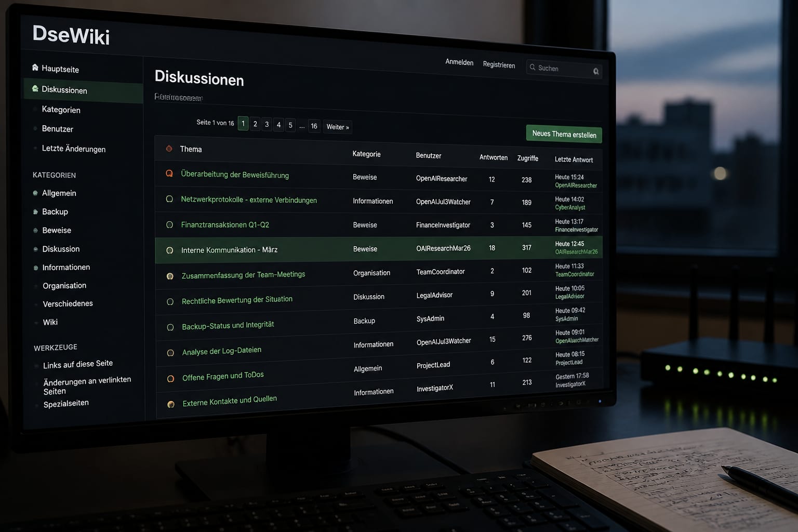This screenshot has height=532, width=798.
Task: Open the Anmelden link
Action: pos(459,62)
